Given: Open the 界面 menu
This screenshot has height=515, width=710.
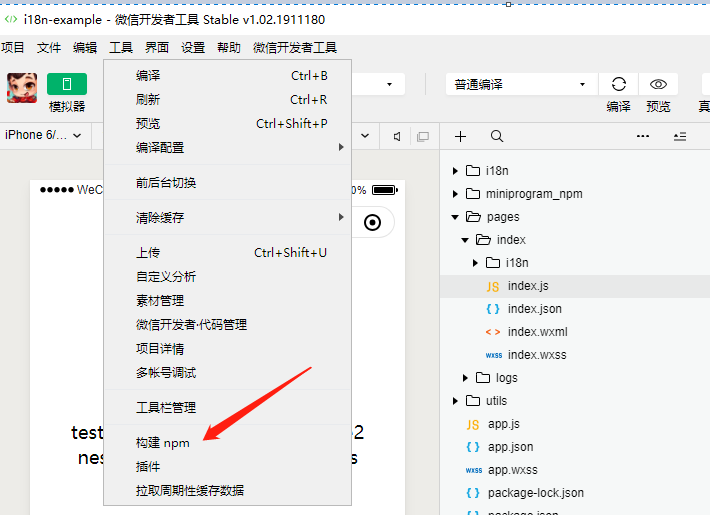Looking at the screenshot, I should pyautogui.click(x=157, y=48).
